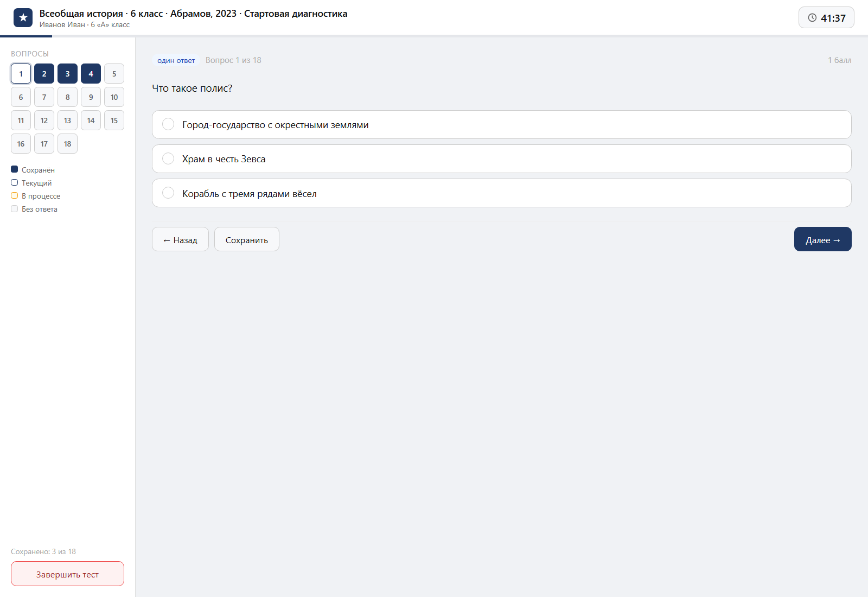Open saved question 4
This screenshot has height=597, width=868.
pos(91,74)
